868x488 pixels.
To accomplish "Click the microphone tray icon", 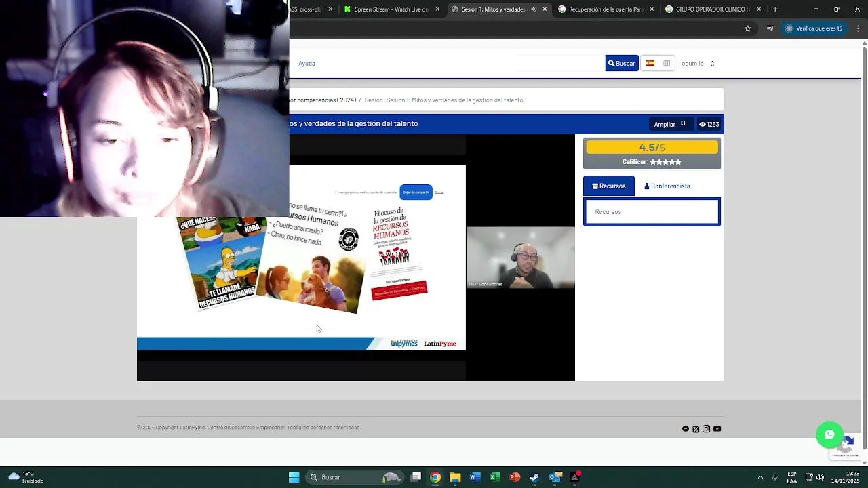I will (774, 477).
